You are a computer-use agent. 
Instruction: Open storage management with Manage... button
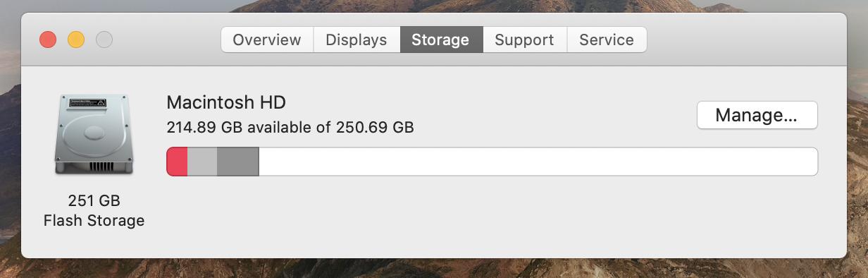[x=757, y=115]
